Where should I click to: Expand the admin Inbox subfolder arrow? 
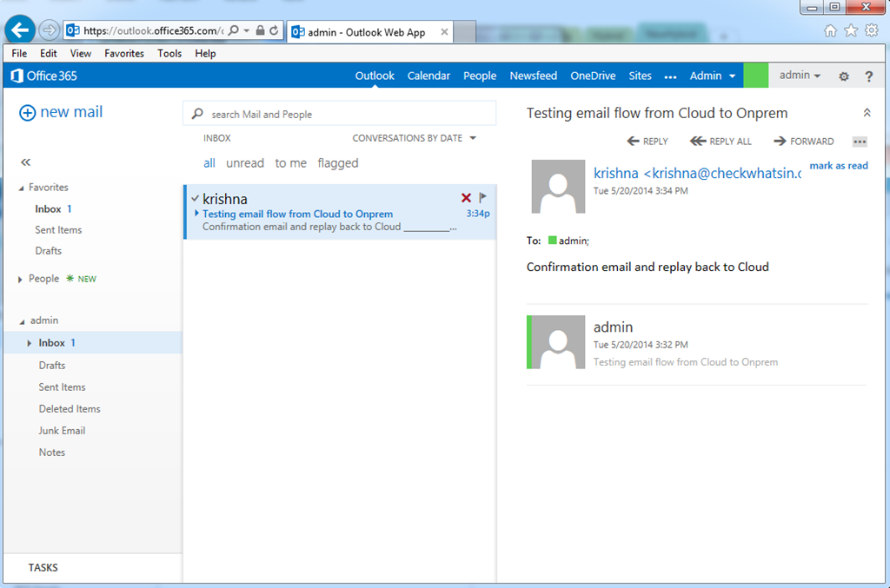pos(29,343)
